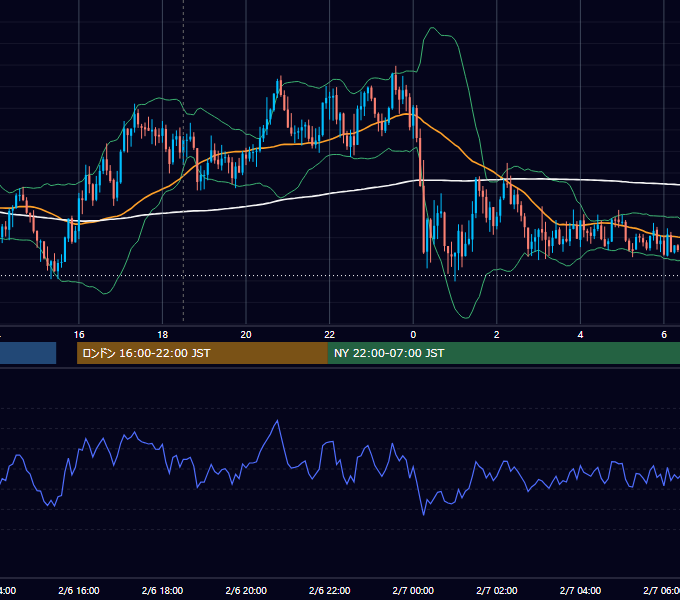This screenshot has width=680, height=600.
Task: Click the 2/7 04:00 date label
Action: [580, 590]
